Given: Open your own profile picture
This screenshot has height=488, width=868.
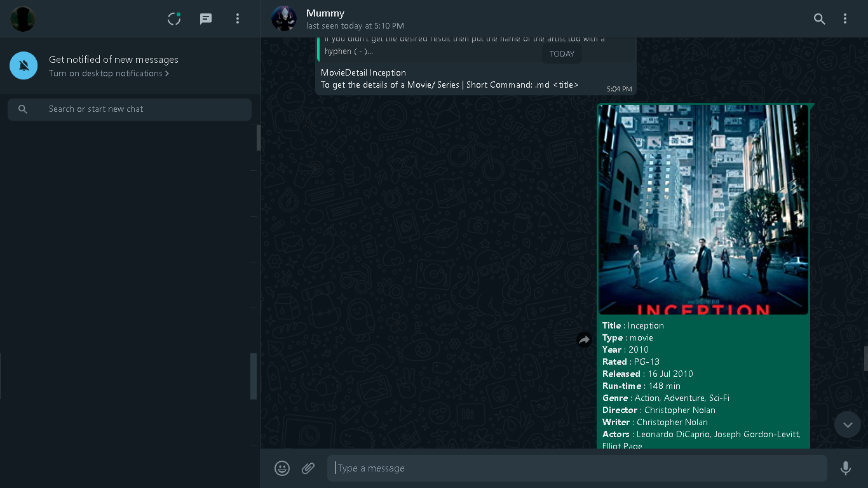Looking at the screenshot, I should click(x=23, y=19).
